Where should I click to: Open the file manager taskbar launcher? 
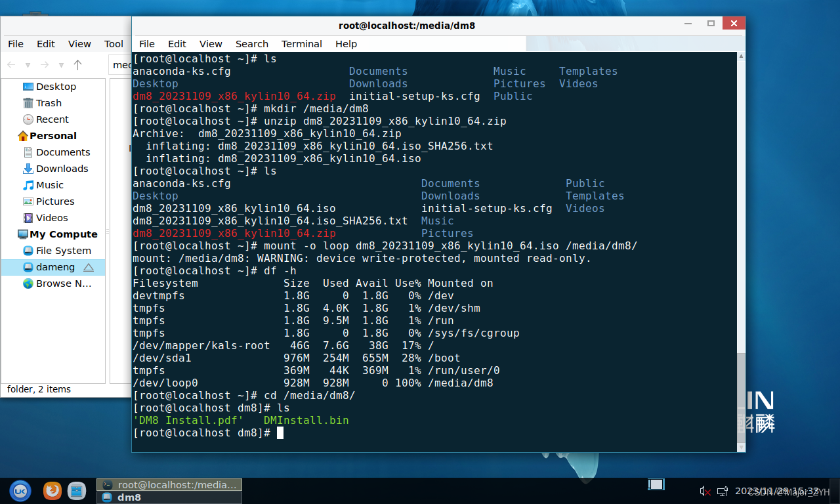(x=77, y=490)
